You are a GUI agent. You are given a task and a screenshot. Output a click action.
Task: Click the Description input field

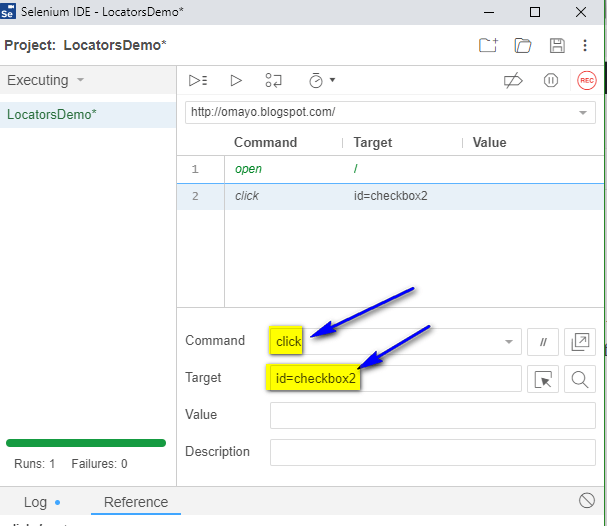(x=432, y=452)
